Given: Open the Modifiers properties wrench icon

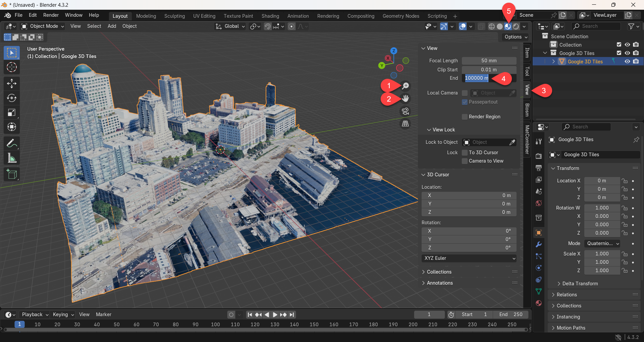Looking at the screenshot, I should pos(539,244).
